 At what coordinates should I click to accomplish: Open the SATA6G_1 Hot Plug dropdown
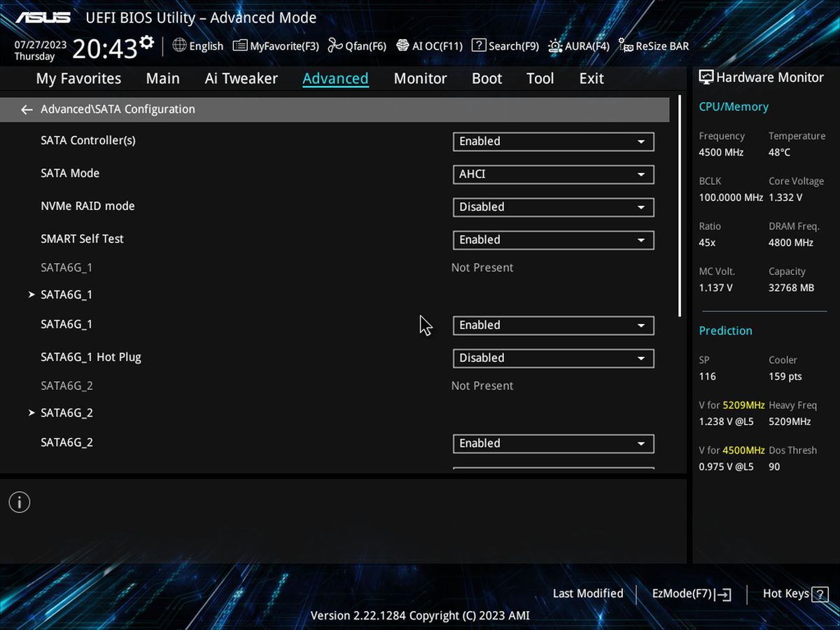(554, 358)
